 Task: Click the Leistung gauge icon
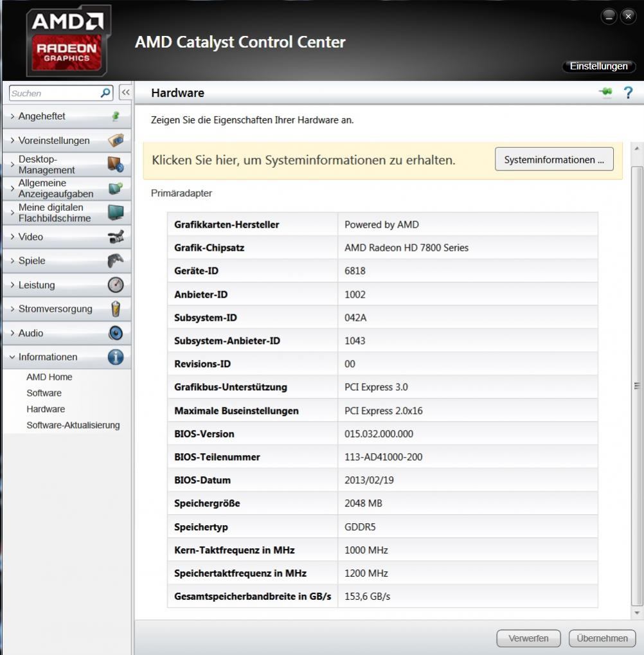click(116, 285)
